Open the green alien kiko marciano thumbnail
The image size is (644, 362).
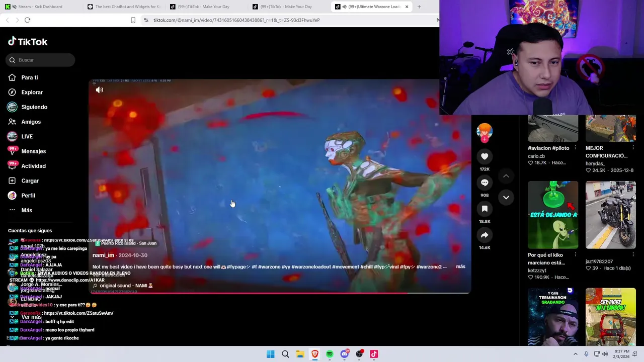point(553,215)
